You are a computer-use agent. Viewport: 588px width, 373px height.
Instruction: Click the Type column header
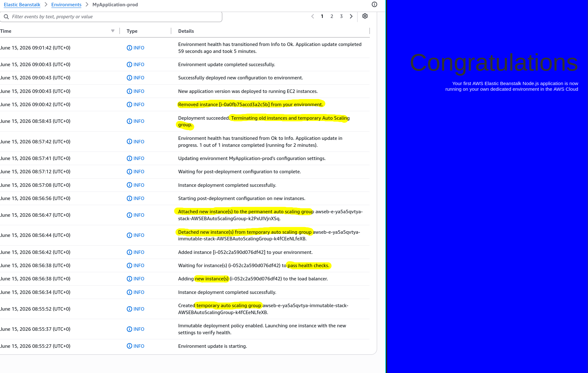tap(132, 31)
